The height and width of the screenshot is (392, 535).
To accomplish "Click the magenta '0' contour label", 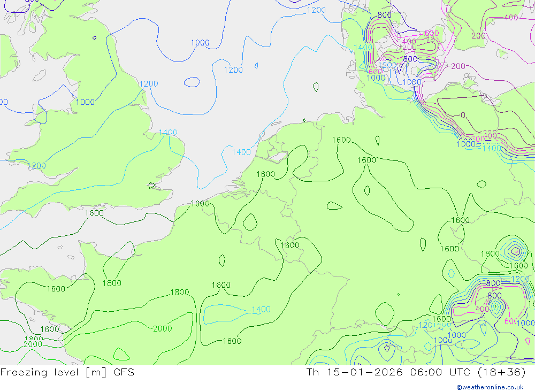I will point(463,116).
